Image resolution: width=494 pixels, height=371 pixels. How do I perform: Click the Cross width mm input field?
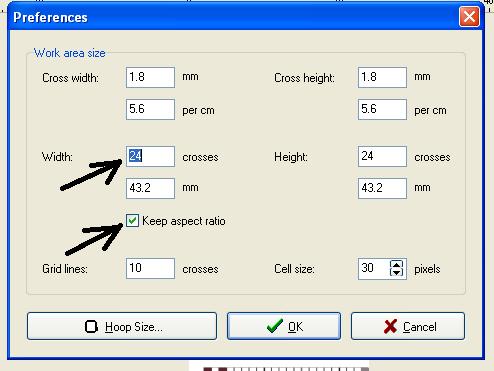point(150,77)
